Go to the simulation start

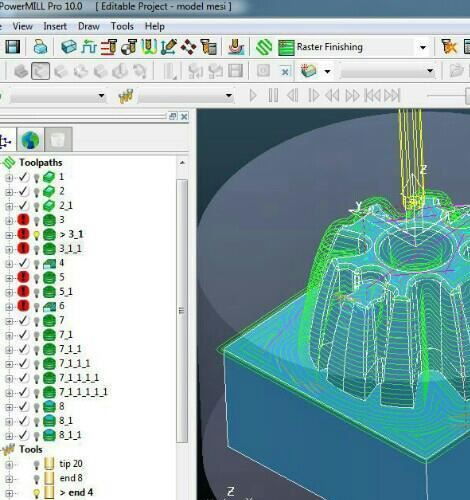click(372, 96)
